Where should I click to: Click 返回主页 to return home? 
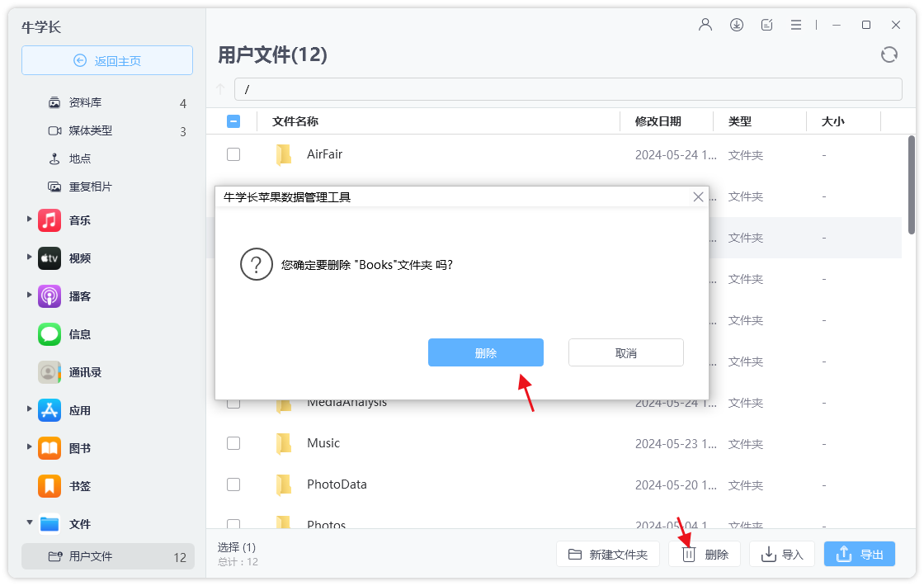106,60
